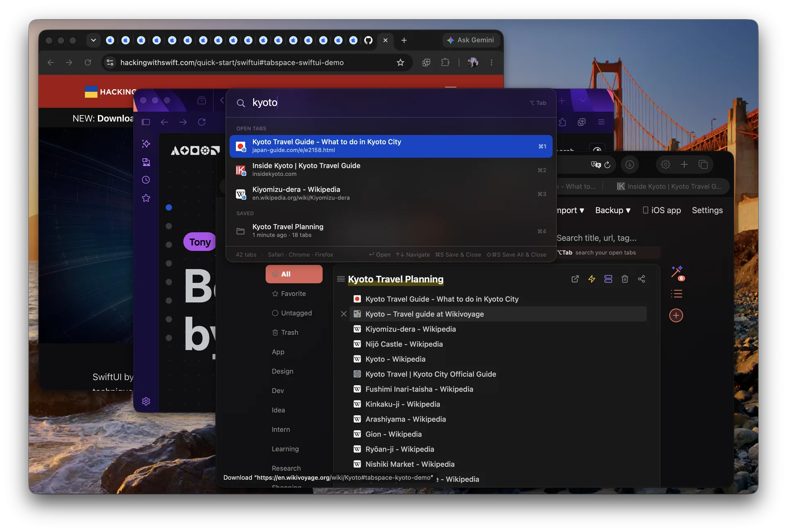
Task: Open saved Kyoto Travel Planning folder result
Action: pos(391,231)
